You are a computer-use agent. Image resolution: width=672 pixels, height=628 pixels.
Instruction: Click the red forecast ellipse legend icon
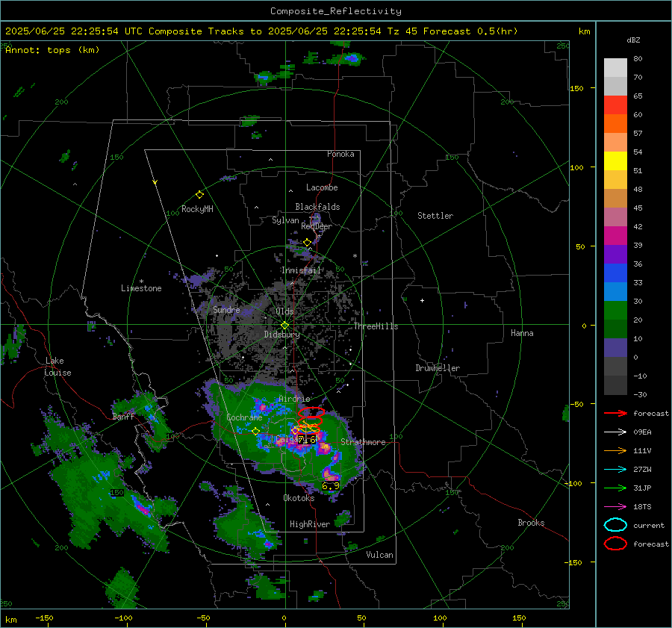615,544
